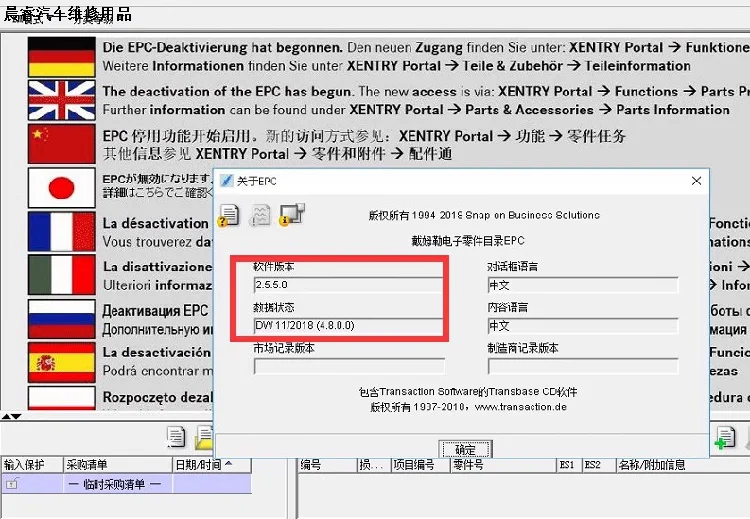Image resolution: width=750 pixels, height=519 pixels.
Task: Click the Chinese text 'EPC 停用功能开始启用'
Action: click(177, 136)
